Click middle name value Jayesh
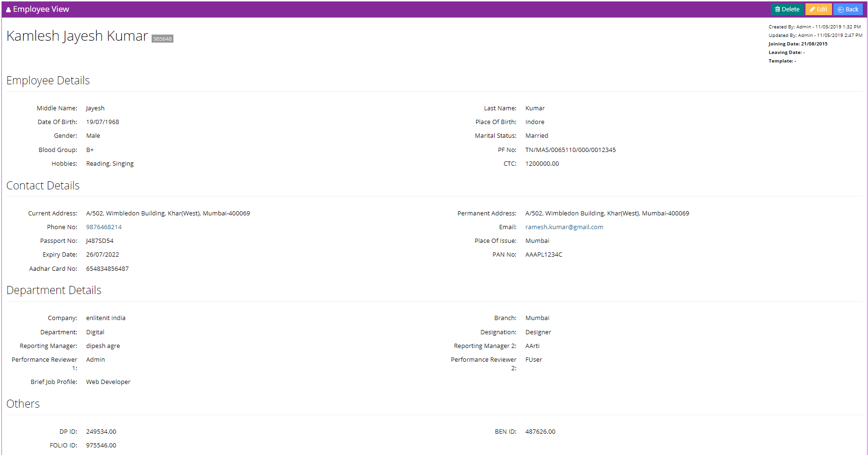 pos(95,108)
